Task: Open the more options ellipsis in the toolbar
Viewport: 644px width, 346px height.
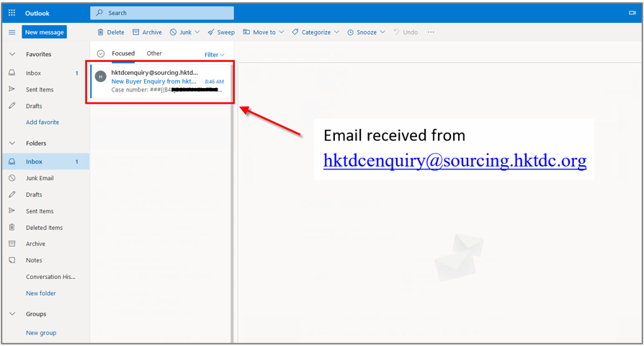Action: click(x=431, y=32)
